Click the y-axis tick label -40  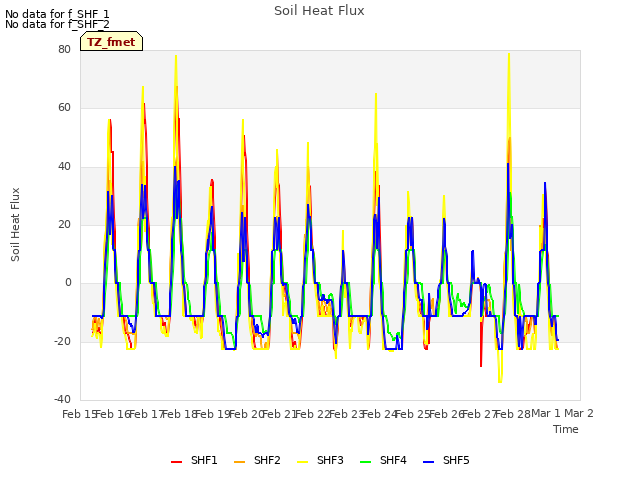coord(63,399)
